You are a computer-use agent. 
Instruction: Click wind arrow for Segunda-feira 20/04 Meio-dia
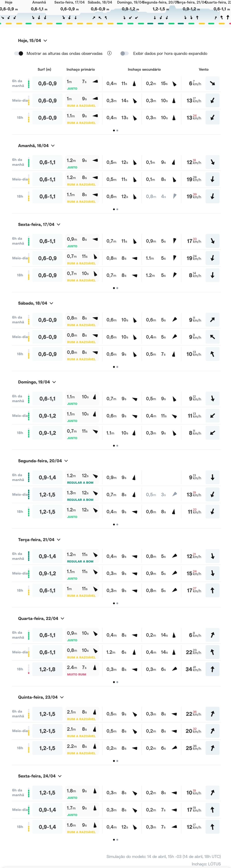212,495
